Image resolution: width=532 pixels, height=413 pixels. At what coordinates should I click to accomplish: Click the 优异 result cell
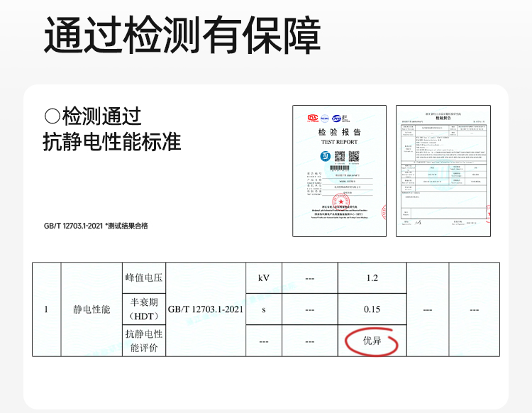(372, 341)
